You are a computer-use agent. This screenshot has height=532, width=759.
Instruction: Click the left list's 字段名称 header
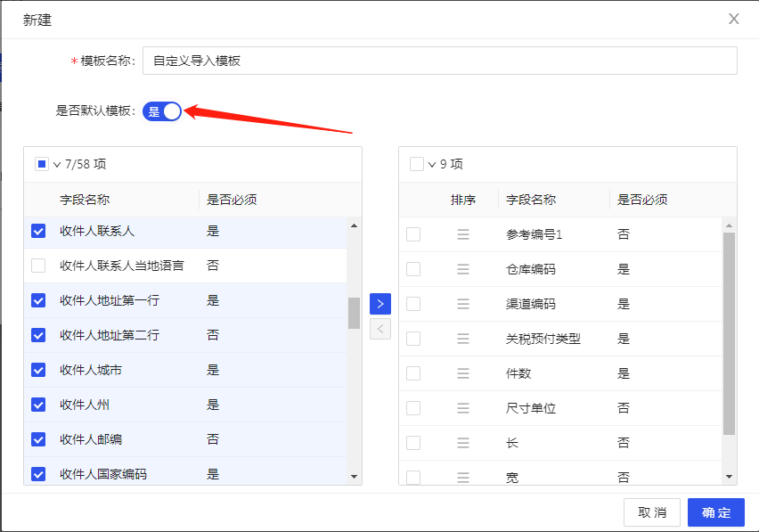tap(85, 200)
